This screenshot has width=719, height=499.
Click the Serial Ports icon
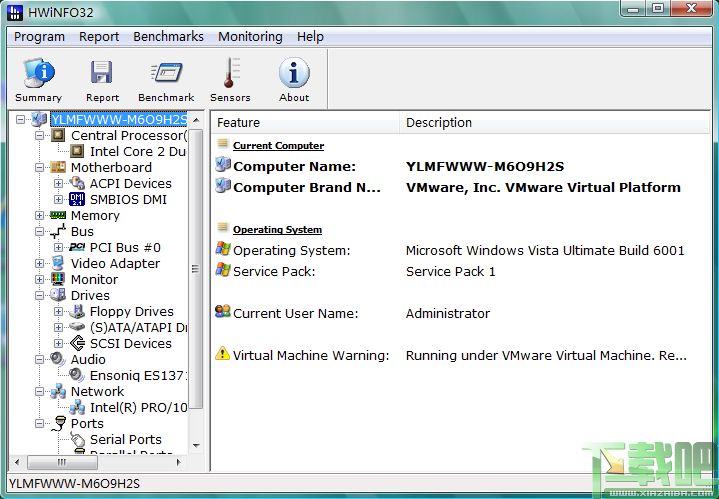[x=77, y=439]
